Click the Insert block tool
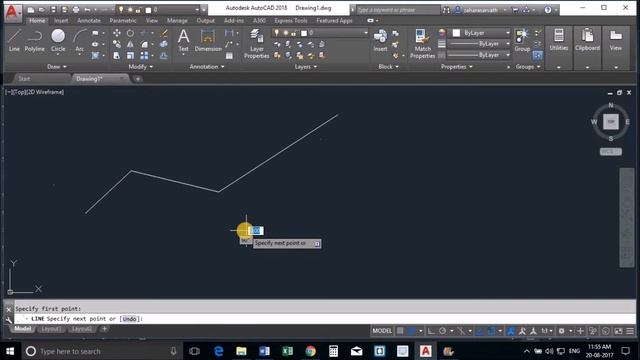Image resolution: width=640 pixels, height=360 pixels. coord(380,40)
